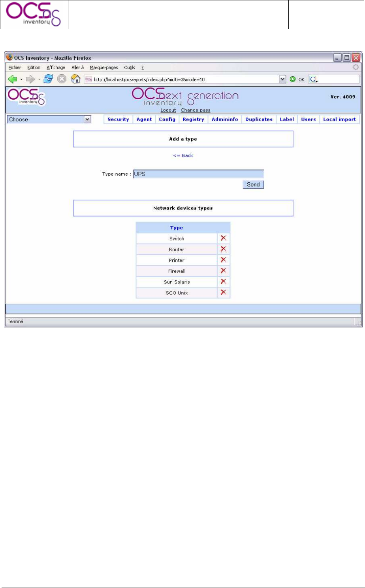Select the Sun Solaris row text
This screenshot has width=365, height=588.
tap(177, 282)
